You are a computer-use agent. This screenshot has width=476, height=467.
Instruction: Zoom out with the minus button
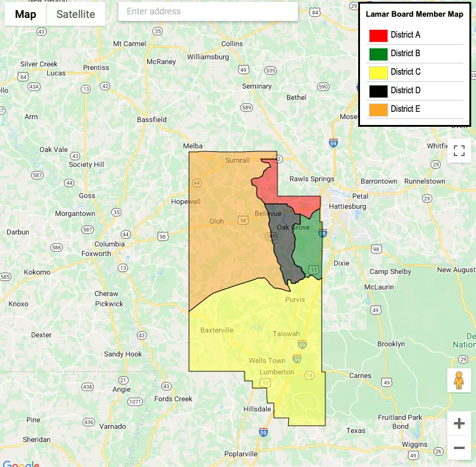[459, 447]
